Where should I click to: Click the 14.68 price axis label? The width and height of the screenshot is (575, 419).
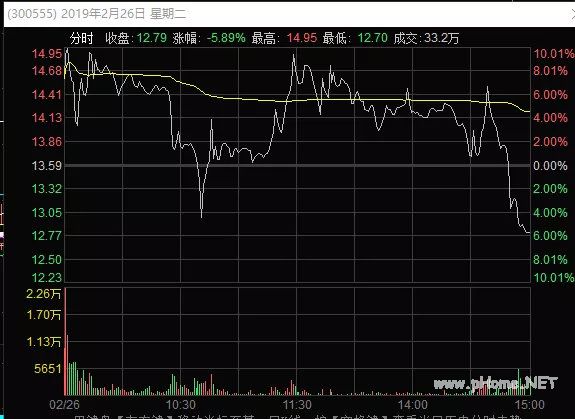click(47, 70)
